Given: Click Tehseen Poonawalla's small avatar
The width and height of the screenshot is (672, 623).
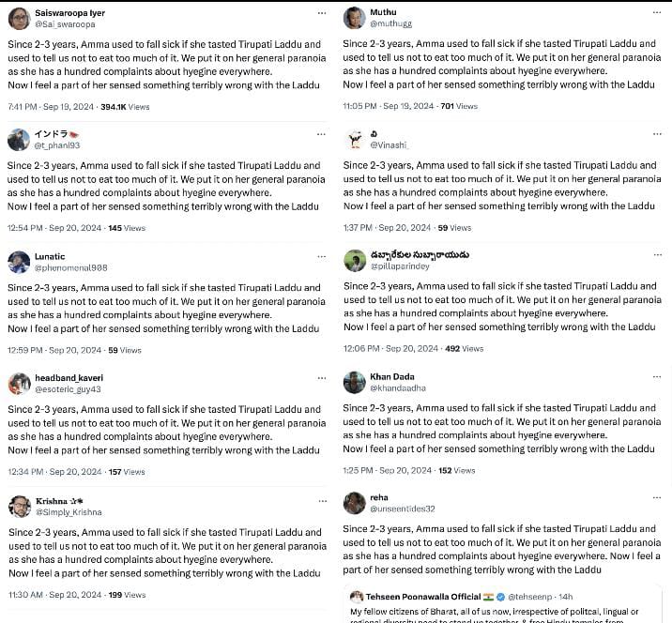Looking at the screenshot, I should coord(357,597).
